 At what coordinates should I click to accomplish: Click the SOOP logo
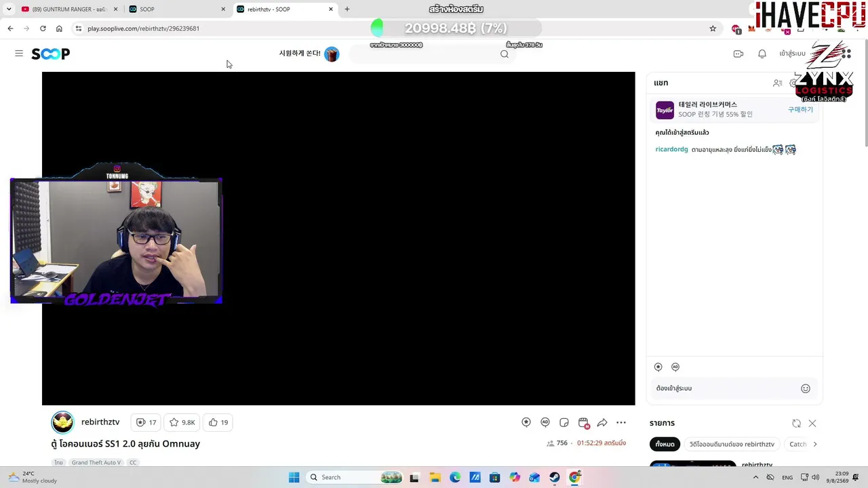(x=51, y=54)
